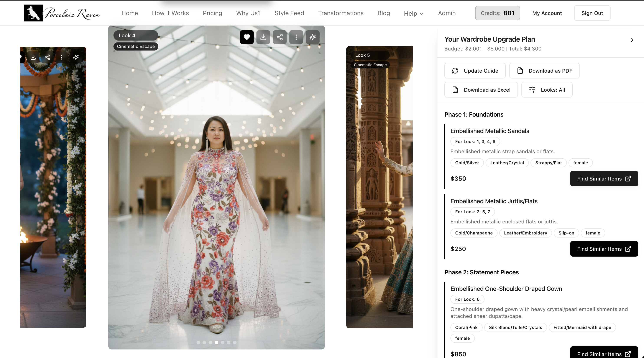Open the Why Us? page
This screenshot has height=358, width=644.
coord(248,13)
